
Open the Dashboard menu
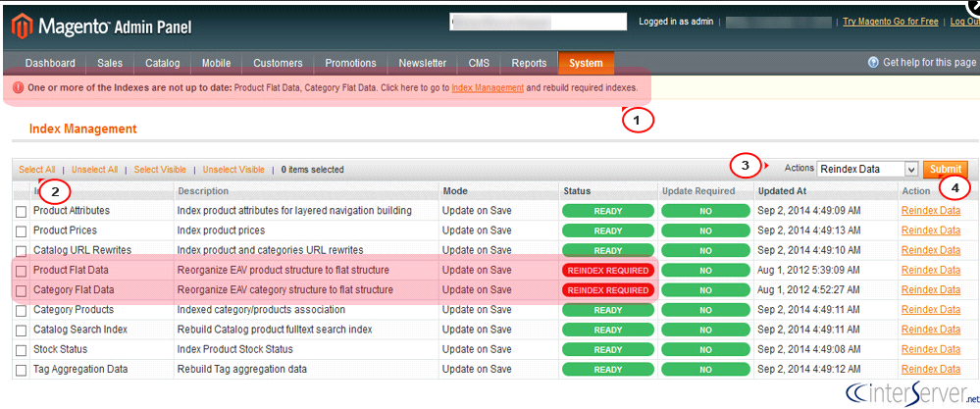click(x=51, y=63)
